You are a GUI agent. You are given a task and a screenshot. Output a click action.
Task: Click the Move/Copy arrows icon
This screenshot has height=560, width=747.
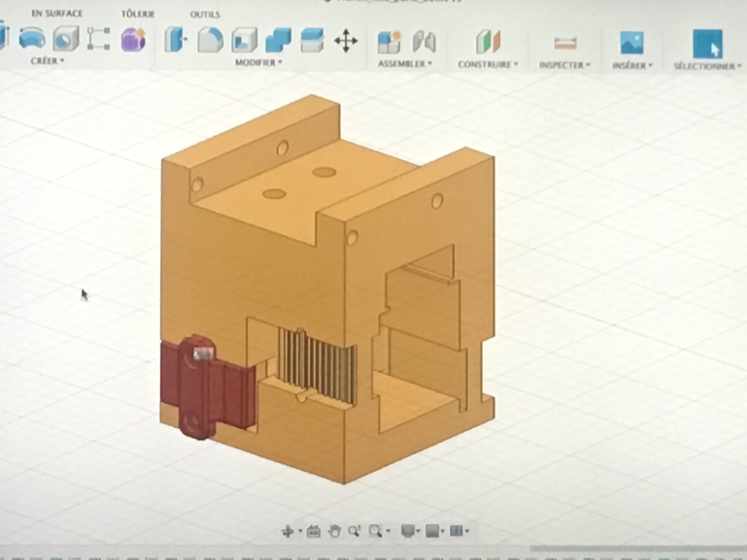[346, 41]
